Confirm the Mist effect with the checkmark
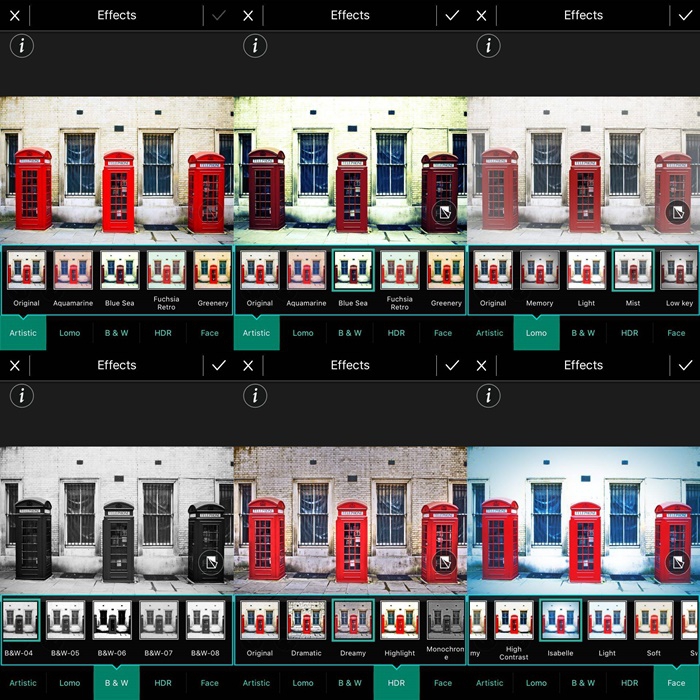700x700 pixels. point(685,16)
